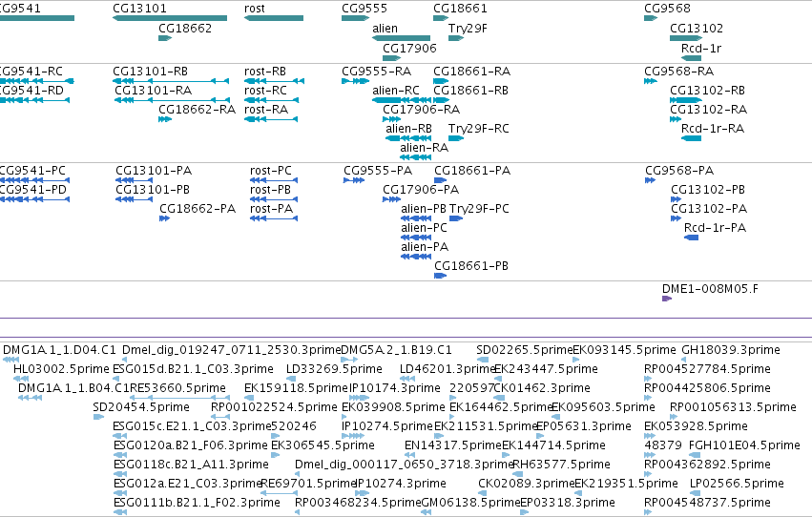812x517 pixels.
Task: Select the Try29F gene glyph
Action: (x=456, y=38)
